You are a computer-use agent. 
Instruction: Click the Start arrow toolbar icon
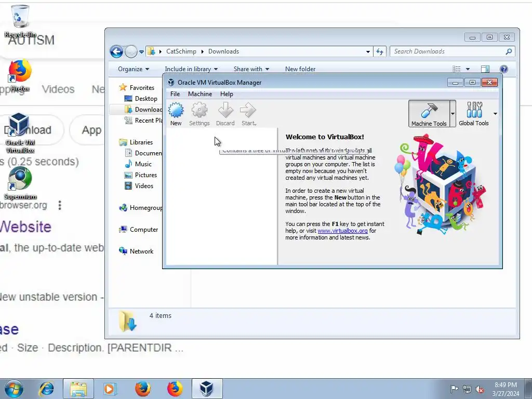(x=248, y=114)
